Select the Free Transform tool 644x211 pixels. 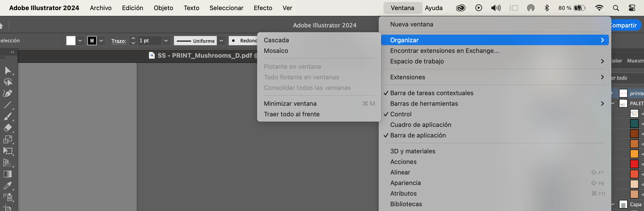pos(7,151)
